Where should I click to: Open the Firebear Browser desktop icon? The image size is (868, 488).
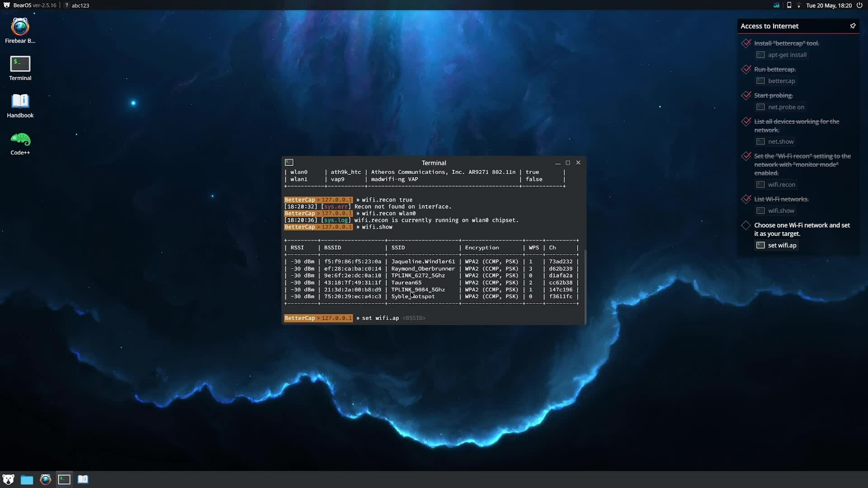click(x=20, y=31)
